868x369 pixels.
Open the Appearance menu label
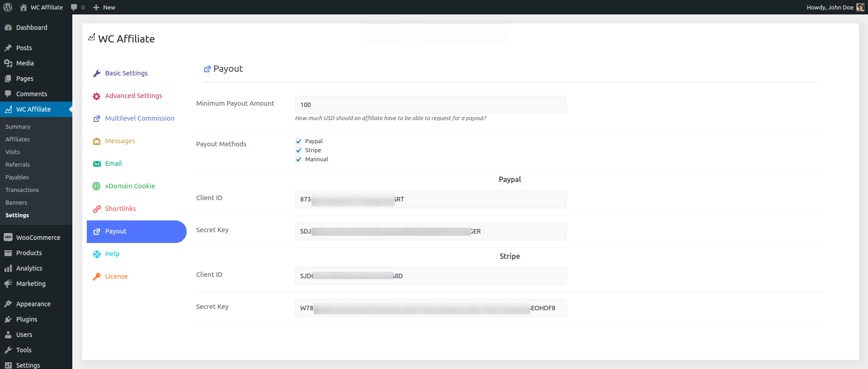(x=33, y=304)
